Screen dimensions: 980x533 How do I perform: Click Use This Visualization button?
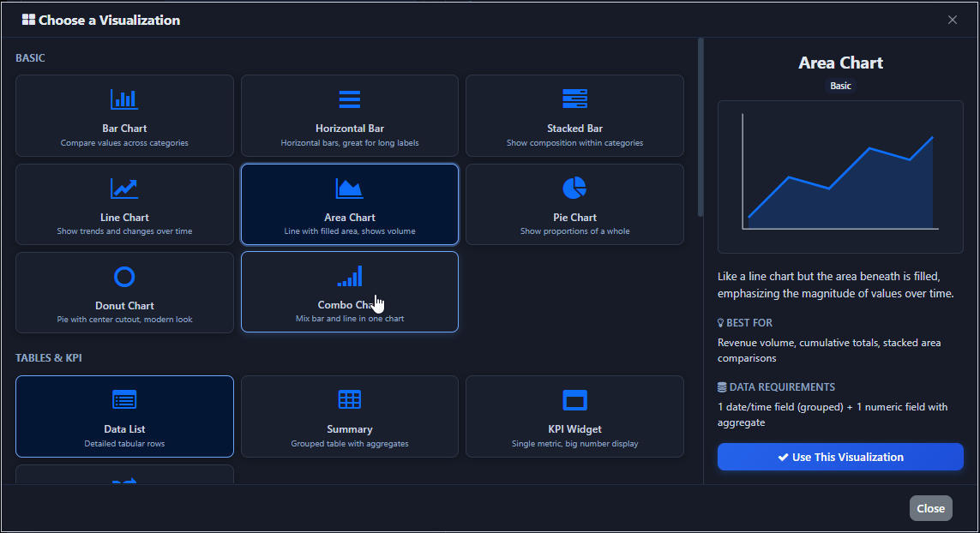point(840,457)
